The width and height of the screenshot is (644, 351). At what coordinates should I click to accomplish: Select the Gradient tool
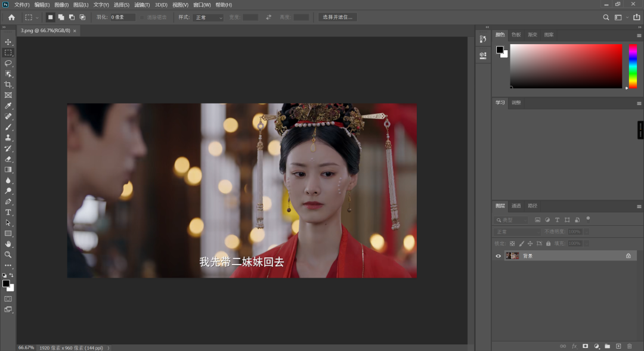point(8,170)
